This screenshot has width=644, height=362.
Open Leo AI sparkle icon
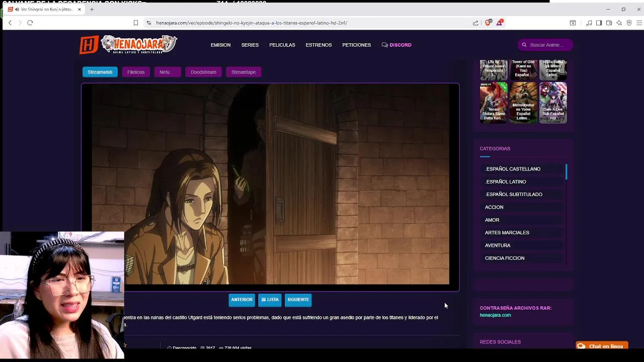pos(619,23)
